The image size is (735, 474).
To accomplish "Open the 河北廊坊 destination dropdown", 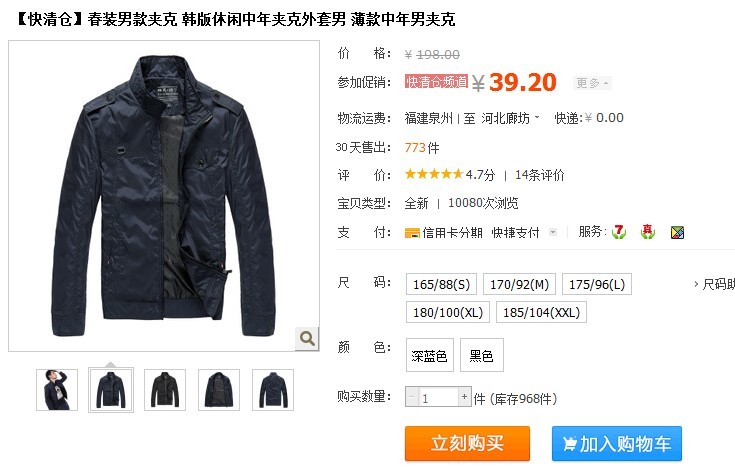I will click(510, 118).
